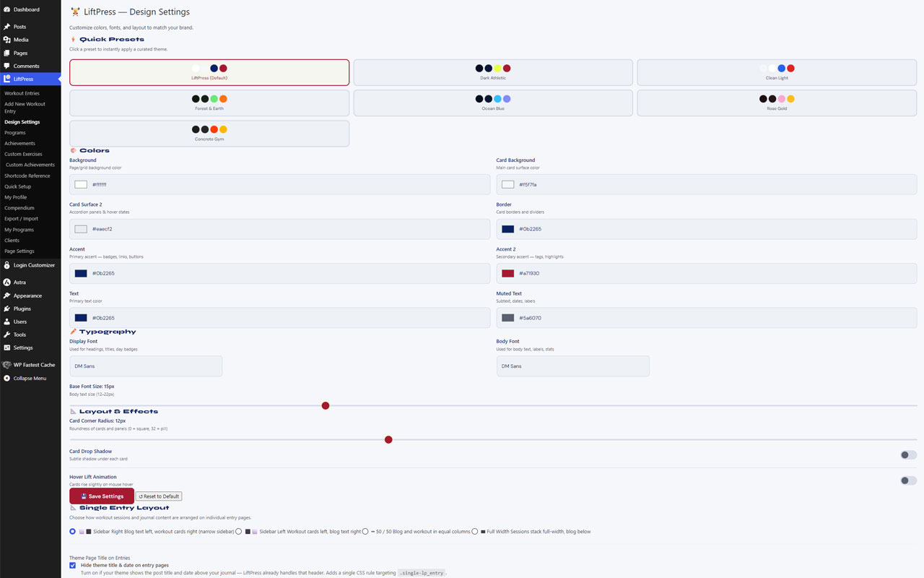Open Custom Achievements submenu item

[x=30, y=165]
